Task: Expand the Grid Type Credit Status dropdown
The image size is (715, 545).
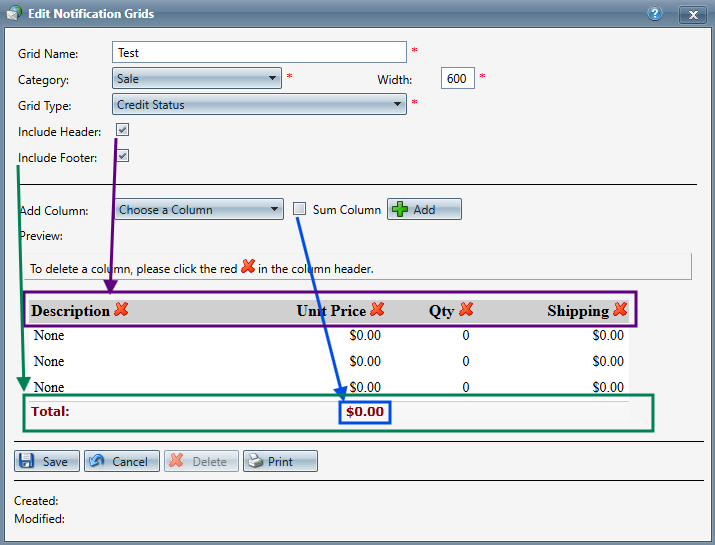Action: (259, 104)
